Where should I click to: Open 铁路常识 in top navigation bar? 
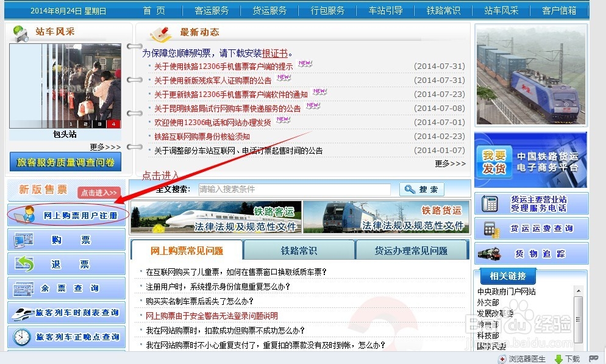tap(444, 10)
